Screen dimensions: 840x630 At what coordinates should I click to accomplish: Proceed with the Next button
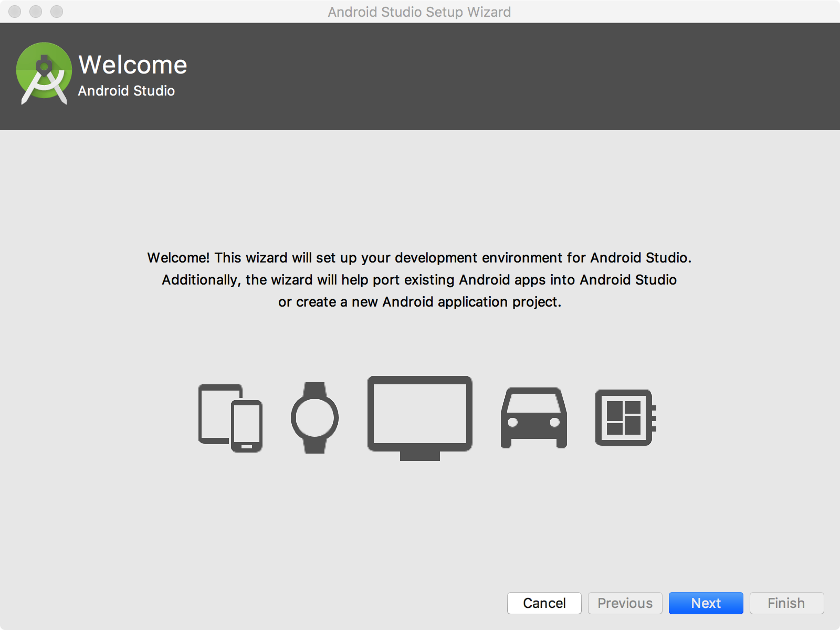click(706, 603)
